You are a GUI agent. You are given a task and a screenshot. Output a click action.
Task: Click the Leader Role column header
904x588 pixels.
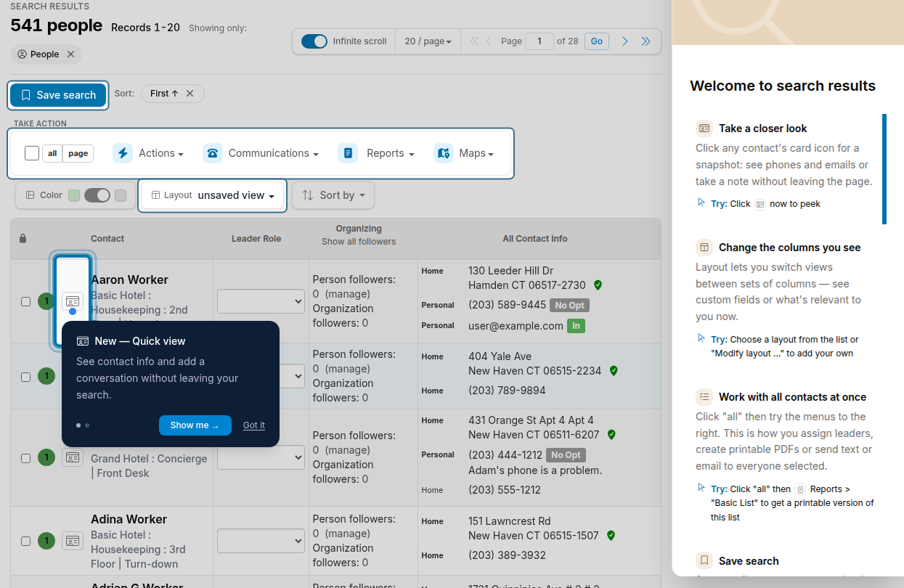256,239
